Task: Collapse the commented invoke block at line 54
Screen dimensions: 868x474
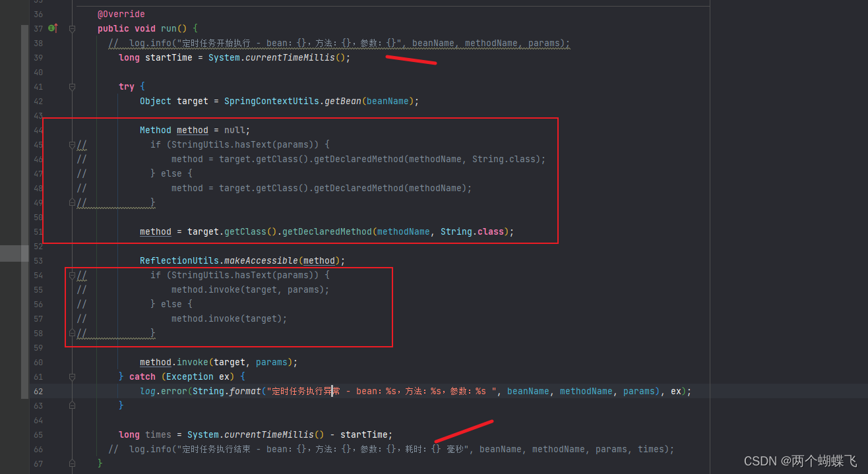Action: tap(73, 275)
